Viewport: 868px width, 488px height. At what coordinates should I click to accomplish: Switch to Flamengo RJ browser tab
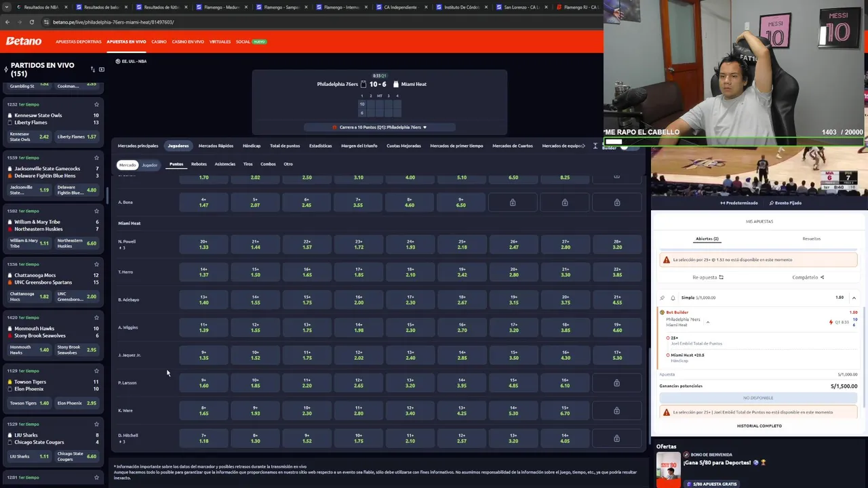point(576,7)
